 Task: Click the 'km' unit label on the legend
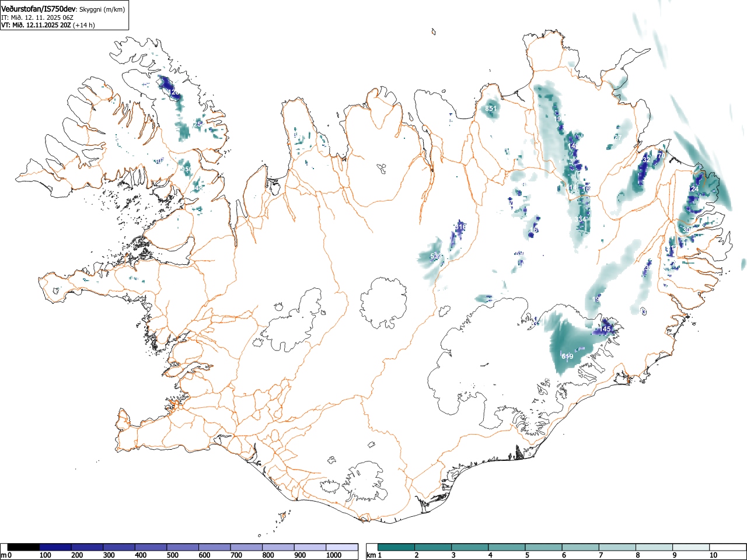[372, 555]
